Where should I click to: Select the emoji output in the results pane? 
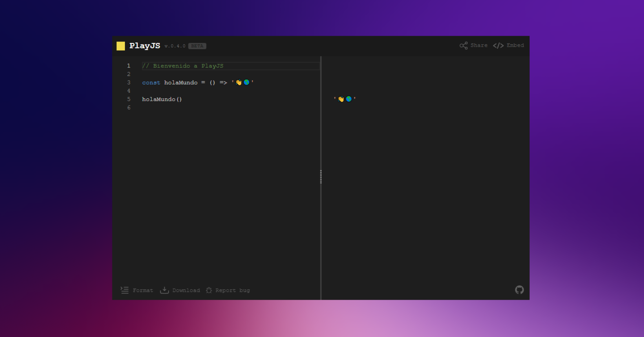[x=344, y=99]
